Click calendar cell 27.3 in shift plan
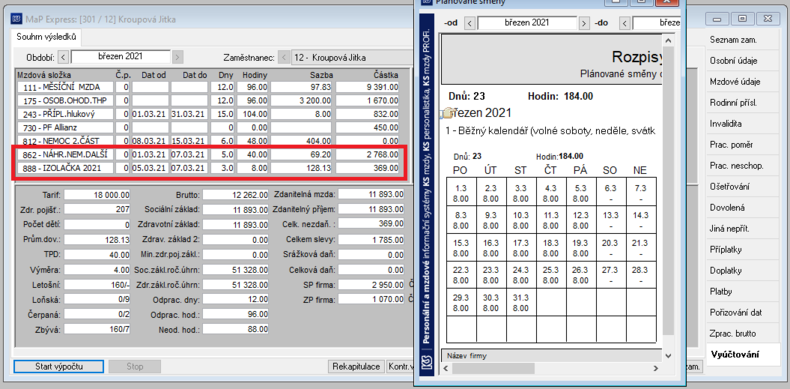The image size is (790, 389). coord(611,275)
